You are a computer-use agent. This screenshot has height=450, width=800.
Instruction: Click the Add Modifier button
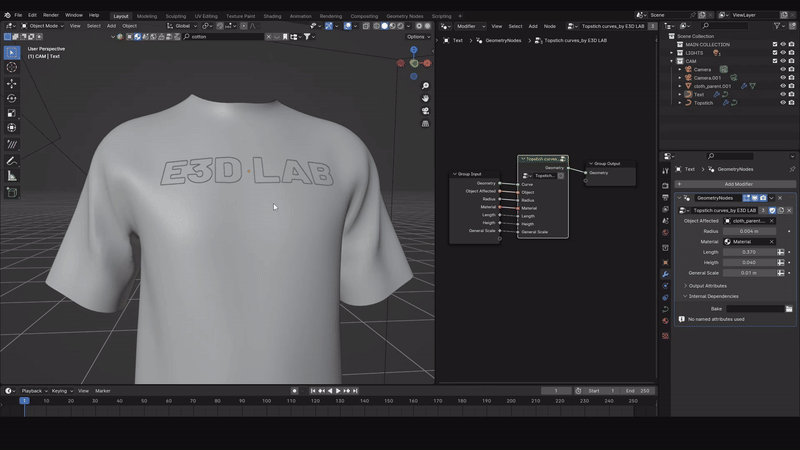click(x=736, y=184)
